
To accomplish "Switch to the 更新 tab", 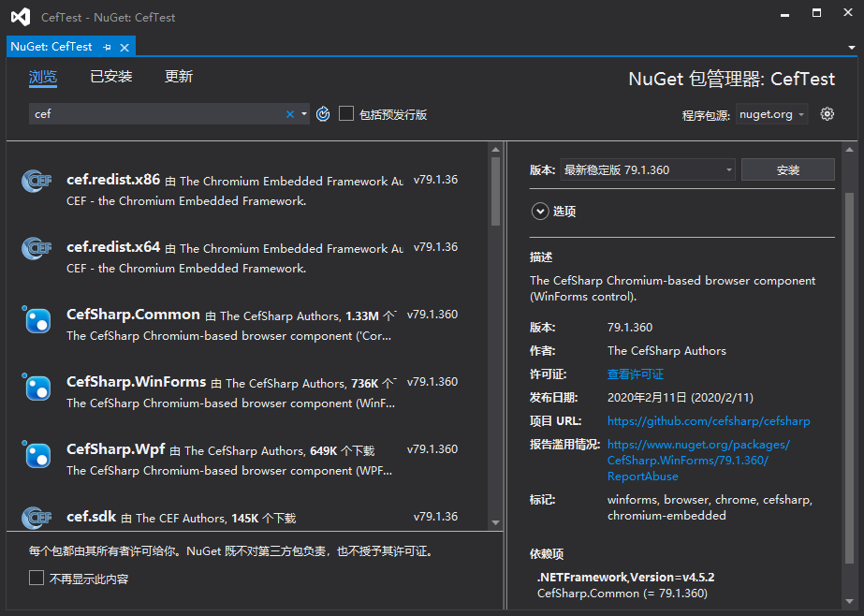I will click(179, 77).
